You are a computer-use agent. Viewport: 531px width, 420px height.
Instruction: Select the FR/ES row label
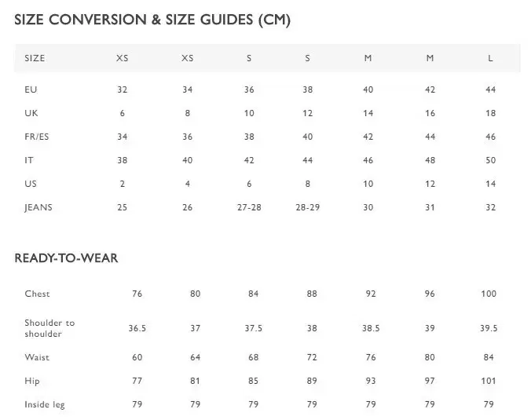37,137
